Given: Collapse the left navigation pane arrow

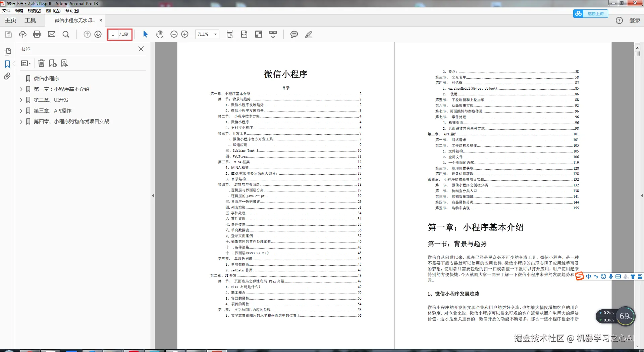Looking at the screenshot, I should (153, 195).
